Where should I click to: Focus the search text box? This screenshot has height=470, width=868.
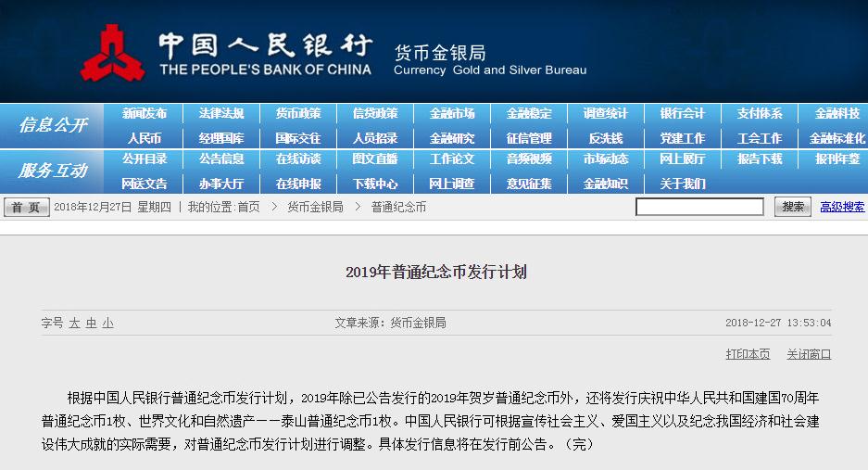tap(699, 207)
